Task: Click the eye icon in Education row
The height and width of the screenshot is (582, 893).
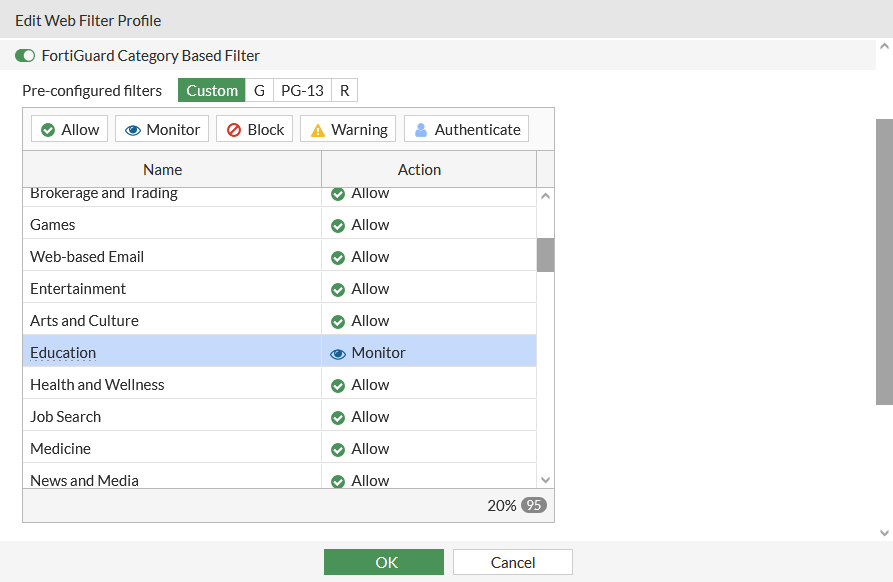Action: [x=338, y=353]
